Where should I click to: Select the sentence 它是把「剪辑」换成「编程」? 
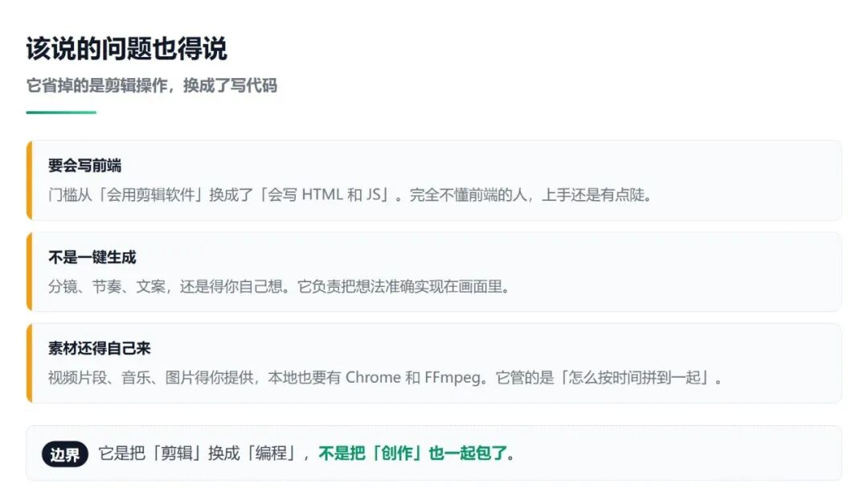pos(200,453)
